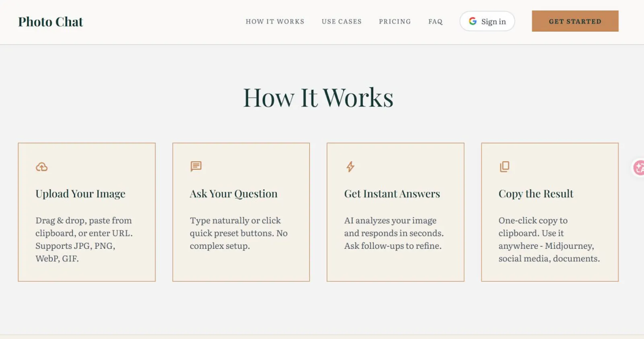Screen dimensions: 644x339
Task: Go to the Pricing nav item
Action: pyautogui.click(x=395, y=21)
